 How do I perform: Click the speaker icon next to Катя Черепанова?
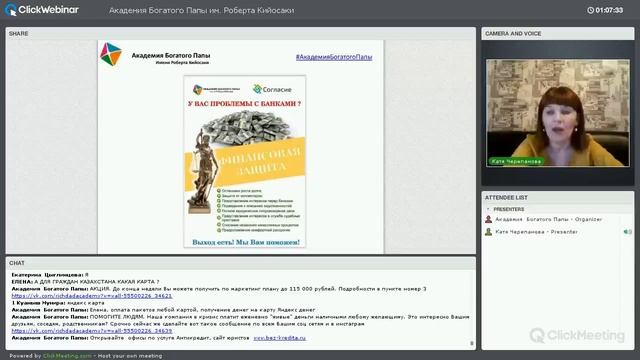(x=627, y=232)
